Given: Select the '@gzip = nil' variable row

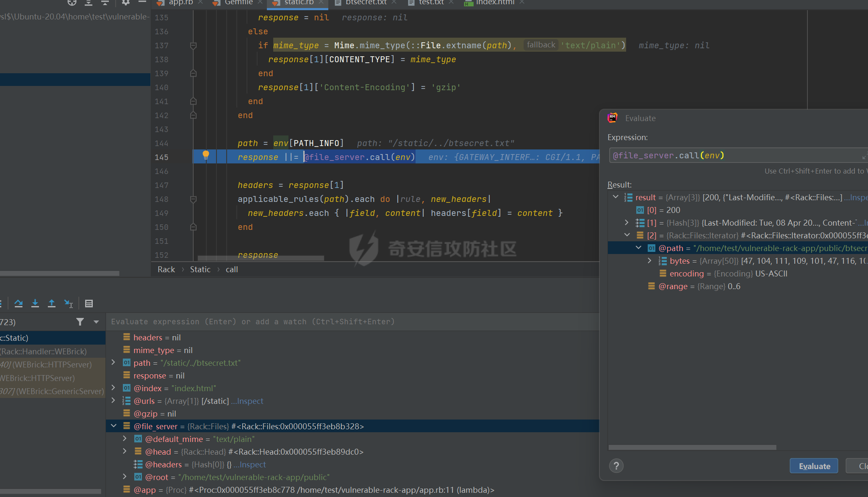Looking at the screenshot, I should click(352, 414).
